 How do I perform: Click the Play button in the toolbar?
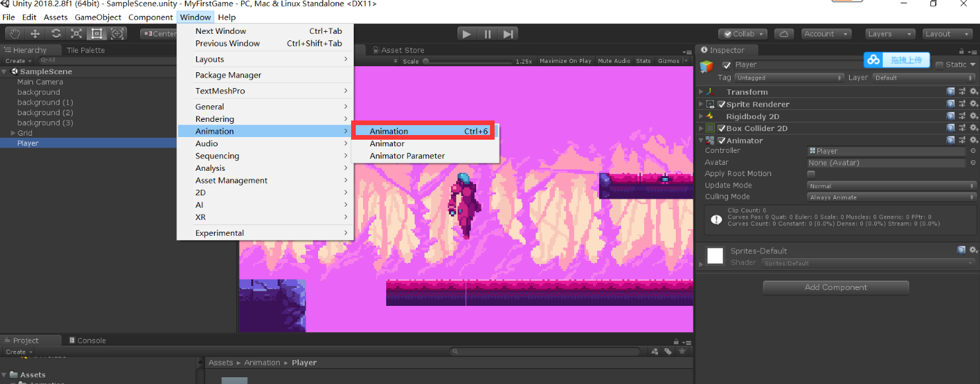pos(466,33)
